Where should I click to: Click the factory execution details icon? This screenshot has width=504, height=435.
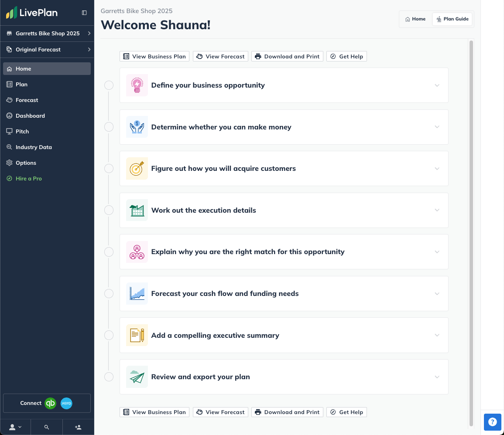[137, 210]
